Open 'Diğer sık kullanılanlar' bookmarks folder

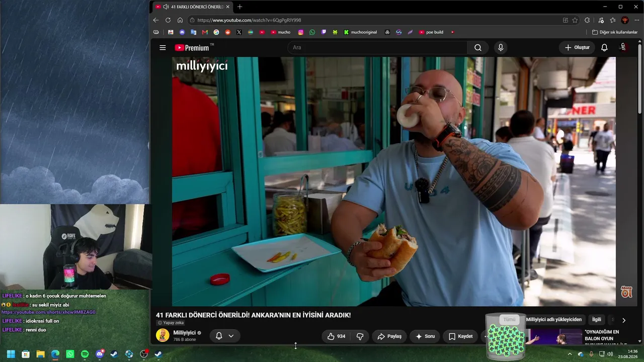pos(615,32)
